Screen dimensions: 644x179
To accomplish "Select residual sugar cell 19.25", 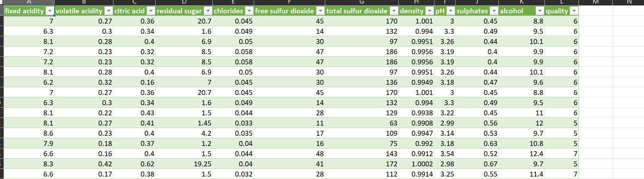I will coord(184,164).
